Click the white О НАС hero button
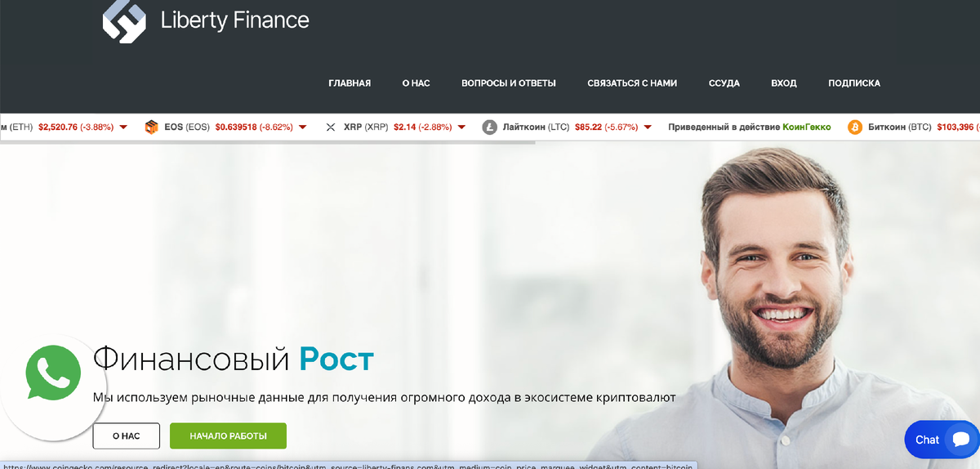 pyautogui.click(x=126, y=436)
